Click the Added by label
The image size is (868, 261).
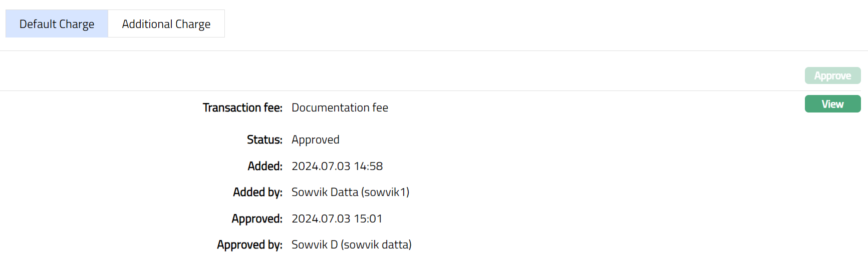(x=257, y=192)
